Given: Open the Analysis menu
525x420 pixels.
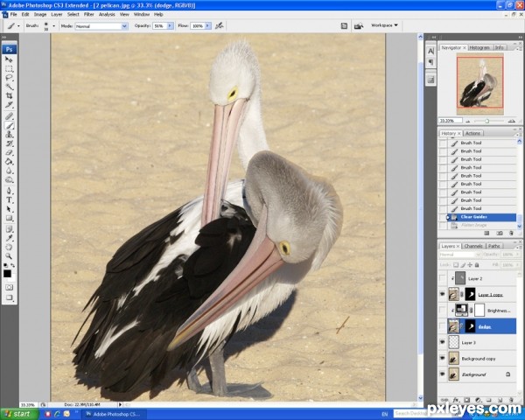Looking at the screenshot, I should click(107, 14).
